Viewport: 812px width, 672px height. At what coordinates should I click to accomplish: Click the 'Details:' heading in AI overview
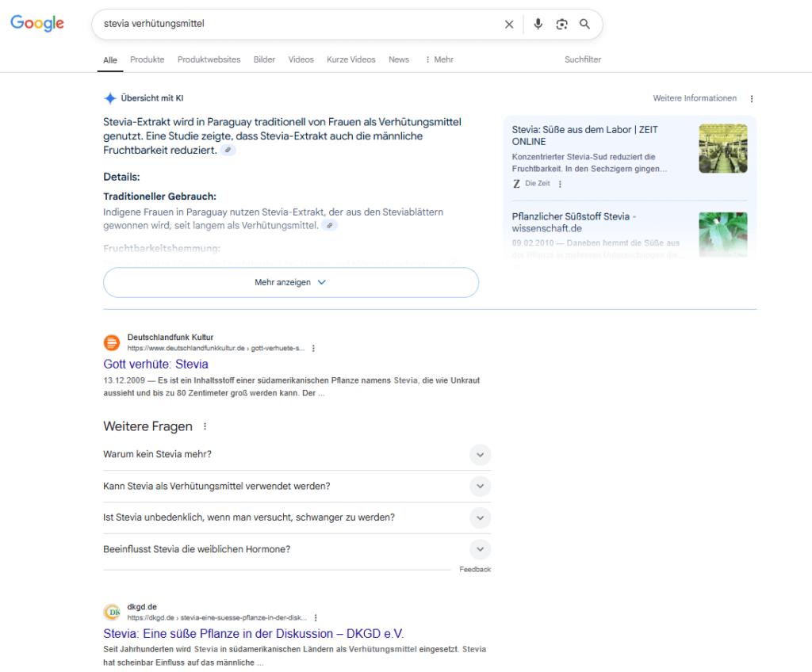pyautogui.click(x=121, y=177)
